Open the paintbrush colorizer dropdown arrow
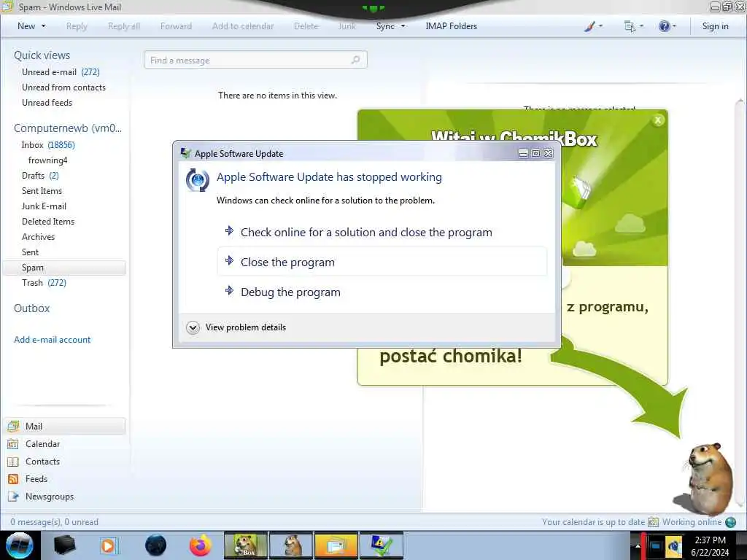Viewport: 747px width, 560px height. [600, 26]
